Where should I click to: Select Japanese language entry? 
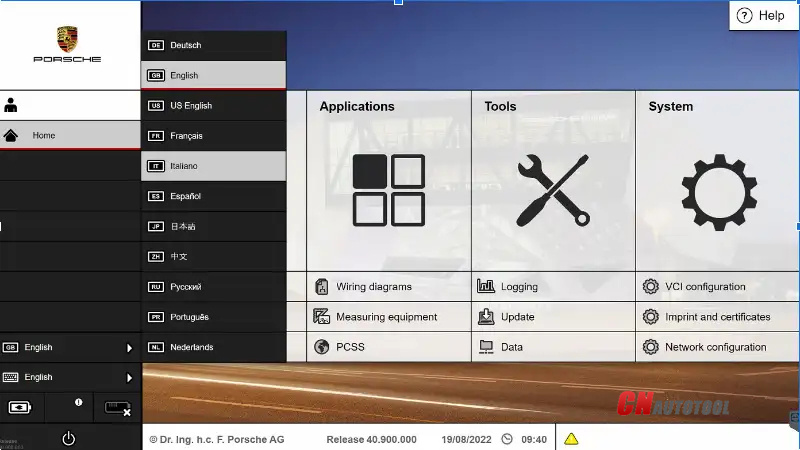[213, 226]
